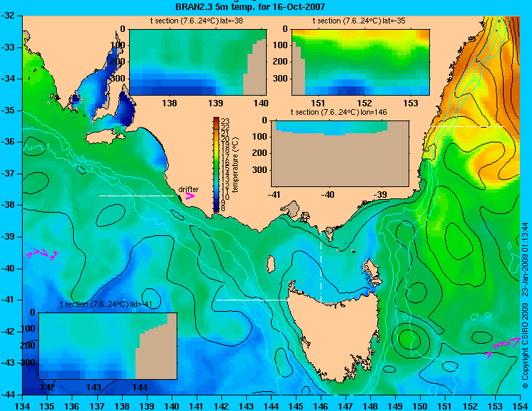
Task: Select the 'drifter' text label
Action: click(x=188, y=189)
